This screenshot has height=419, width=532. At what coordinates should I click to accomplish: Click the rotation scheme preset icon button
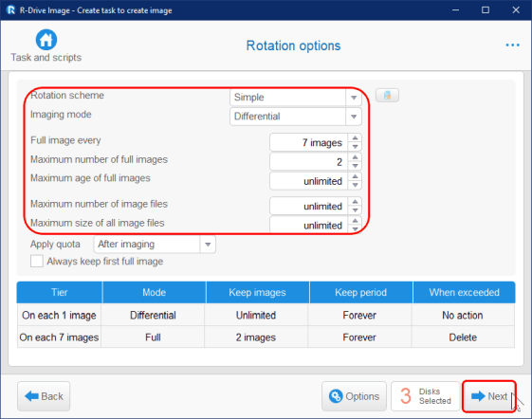(x=387, y=96)
